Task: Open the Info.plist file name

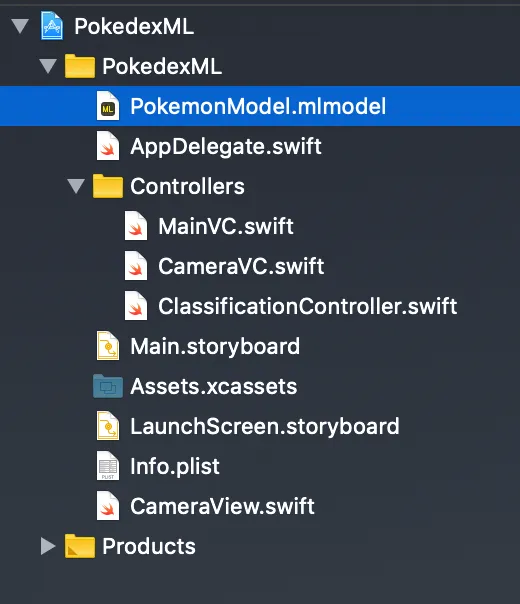Action: [175, 466]
